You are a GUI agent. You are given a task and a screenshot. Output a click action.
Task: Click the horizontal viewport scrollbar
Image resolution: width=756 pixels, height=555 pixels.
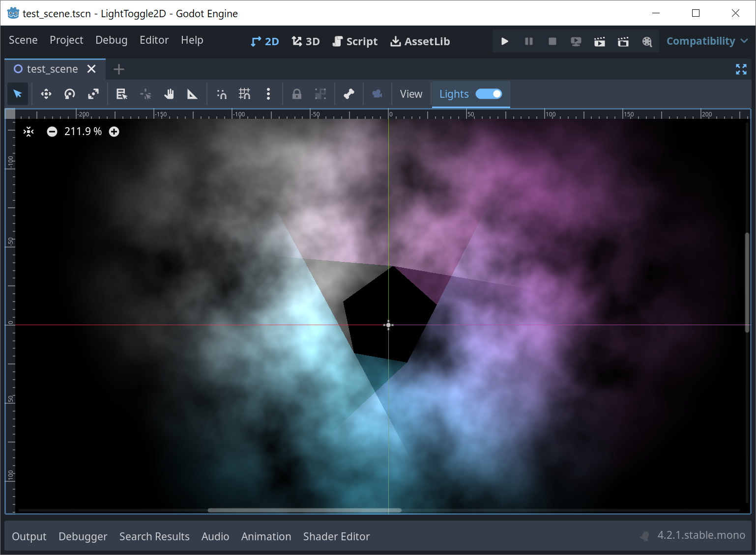click(304, 510)
